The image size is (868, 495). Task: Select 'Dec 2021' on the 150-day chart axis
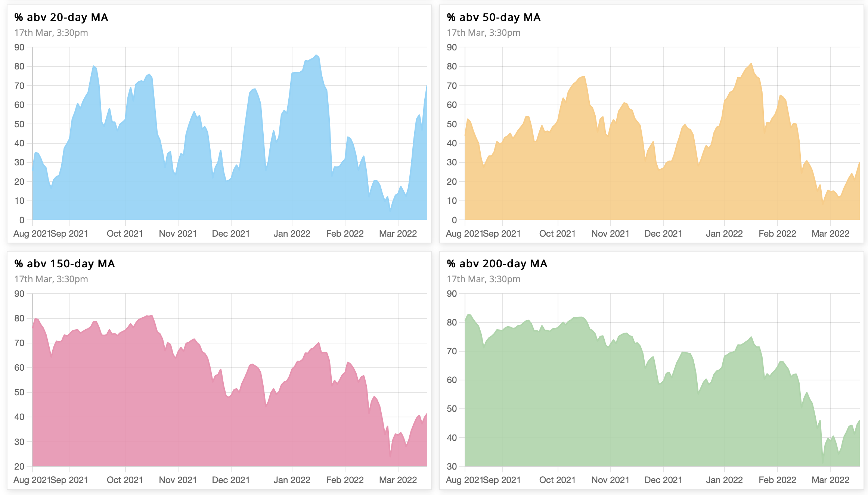coord(231,480)
